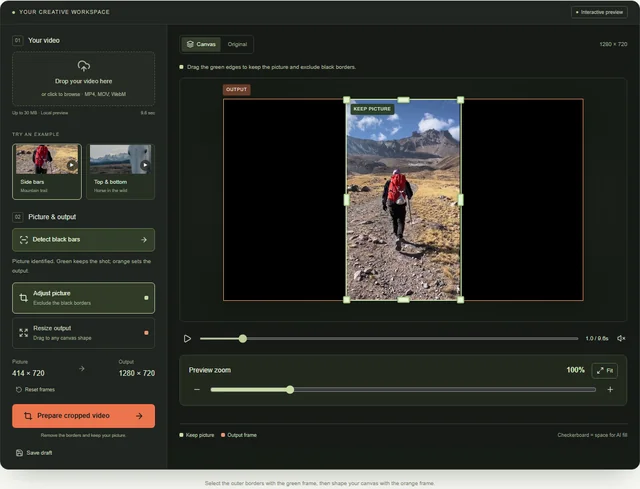The height and width of the screenshot is (489, 640).
Task: Click the 1280 × 720 output dimensions
Action: [x=137, y=373]
